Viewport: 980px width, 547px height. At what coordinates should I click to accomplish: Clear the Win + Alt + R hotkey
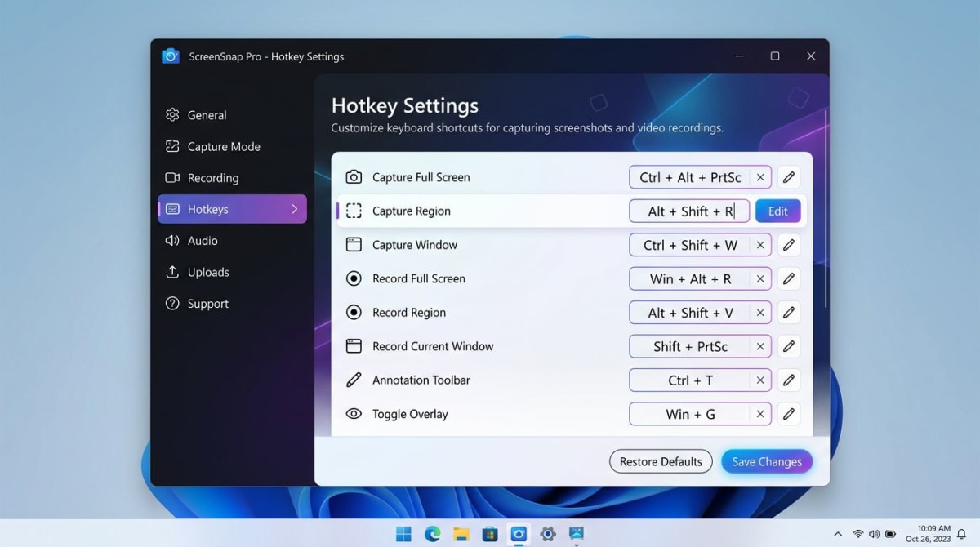click(760, 278)
